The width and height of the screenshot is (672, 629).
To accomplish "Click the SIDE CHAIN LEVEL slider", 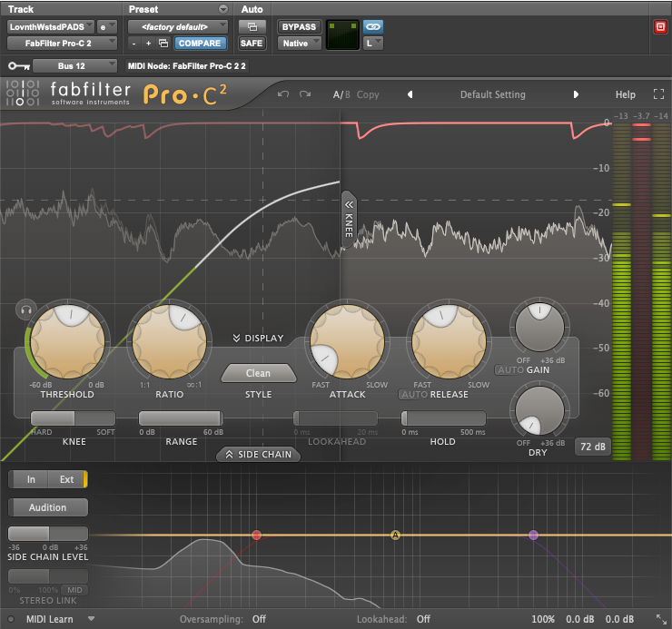I will (48, 534).
